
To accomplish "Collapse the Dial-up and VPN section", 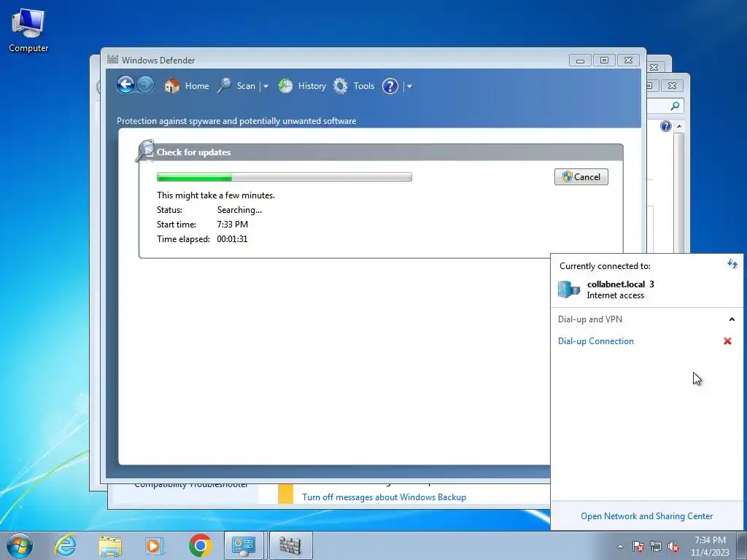I will click(x=732, y=319).
